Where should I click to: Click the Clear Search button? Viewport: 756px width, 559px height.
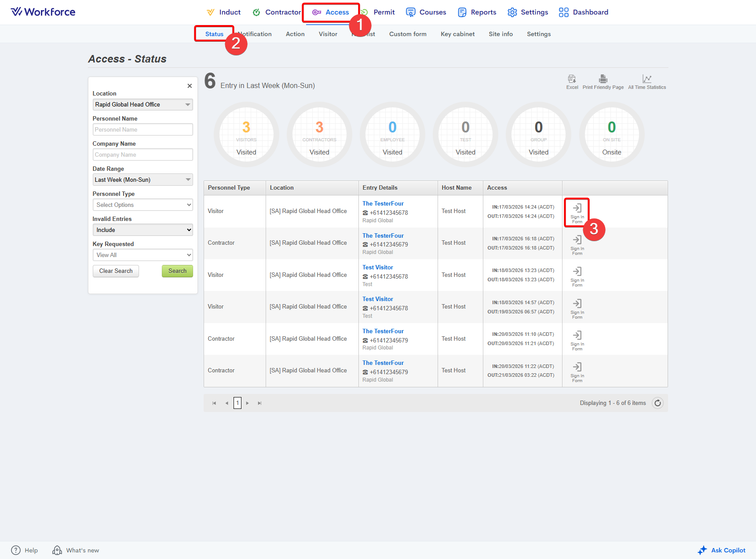(x=116, y=271)
